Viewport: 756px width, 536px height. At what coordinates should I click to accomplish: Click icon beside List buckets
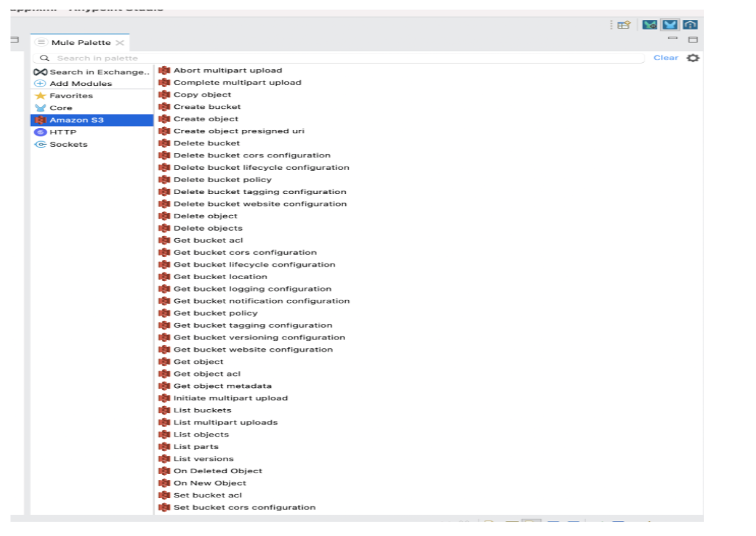(164, 410)
